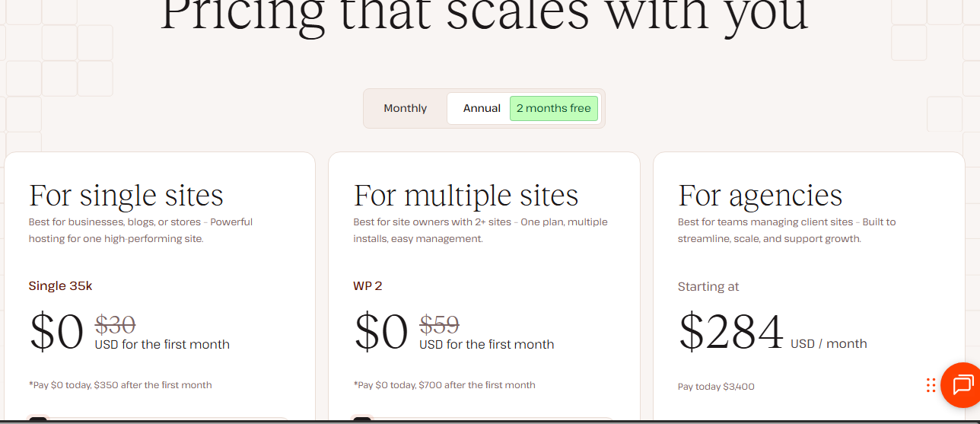Viewport: 980px width, 424px height.
Task: Click the 'Pay today $3,400' text
Action: [x=716, y=387]
